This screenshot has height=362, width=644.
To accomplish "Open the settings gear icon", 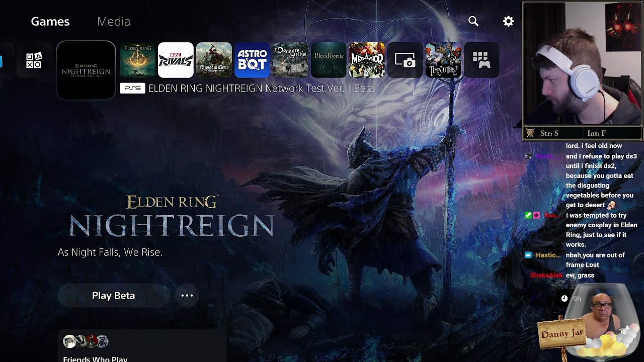I will (509, 21).
